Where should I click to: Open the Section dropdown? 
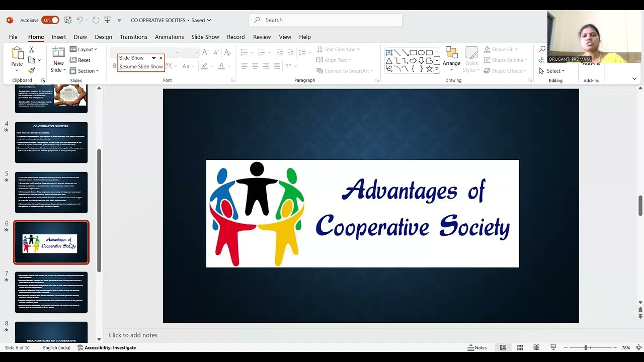tap(84, 71)
